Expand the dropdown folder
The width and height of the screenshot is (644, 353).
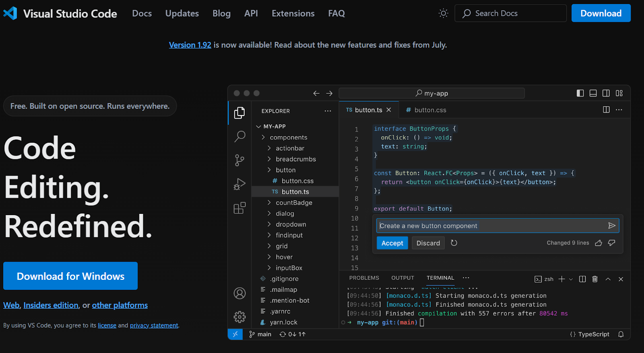269,224
